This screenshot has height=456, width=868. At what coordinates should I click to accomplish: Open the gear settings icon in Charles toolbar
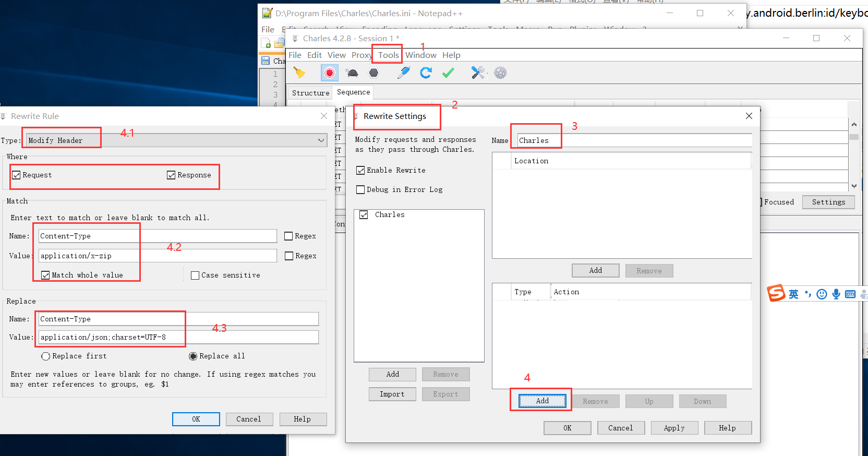tap(500, 73)
